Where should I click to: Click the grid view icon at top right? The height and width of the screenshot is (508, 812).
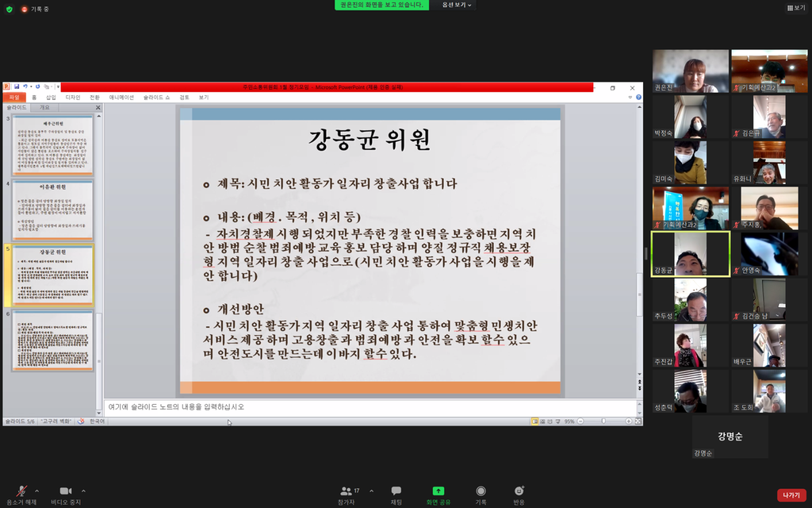point(790,8)
